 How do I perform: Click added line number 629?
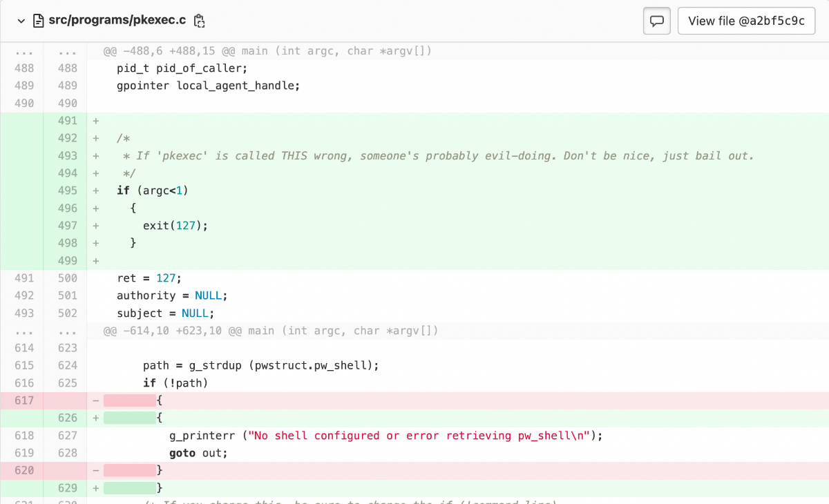(68, 488)
